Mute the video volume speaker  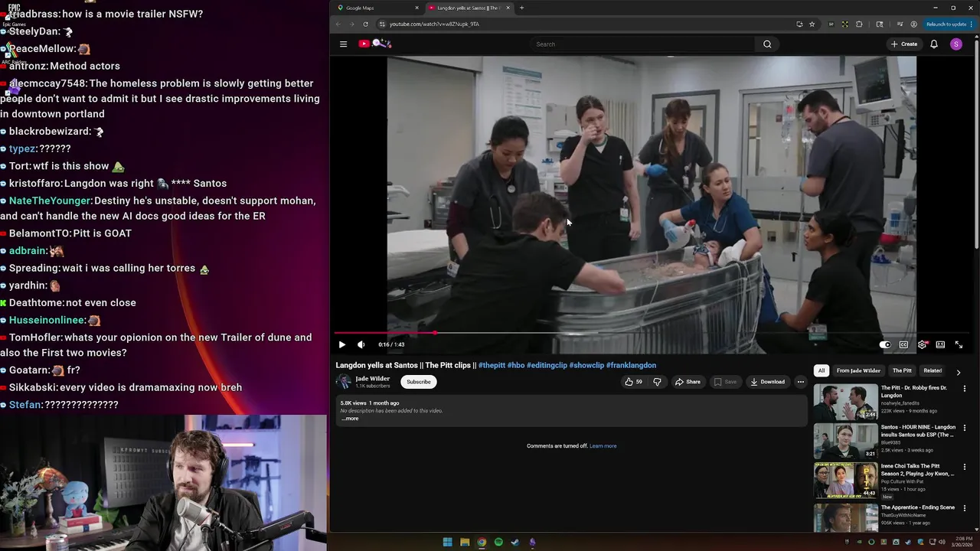pos(361,344)
